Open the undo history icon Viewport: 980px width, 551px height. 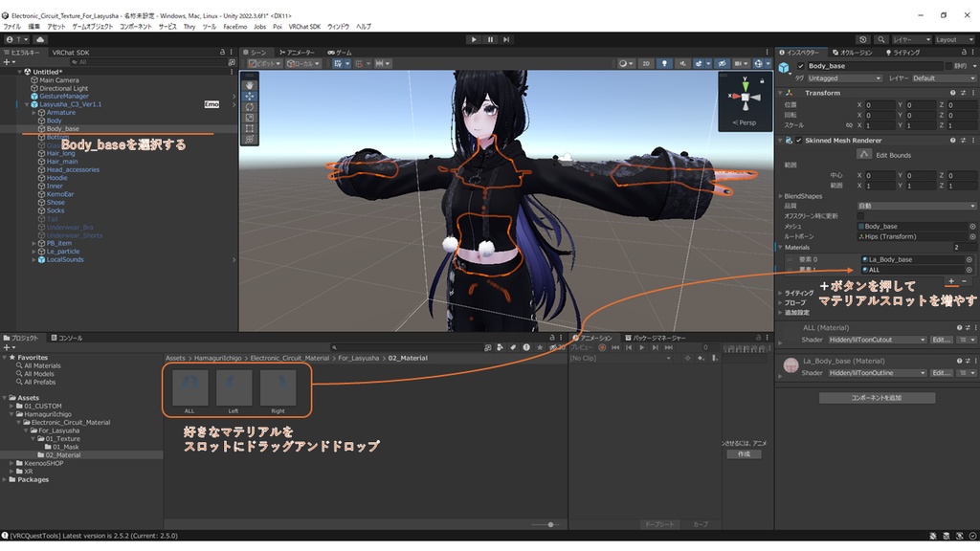(x=863, y=39)
